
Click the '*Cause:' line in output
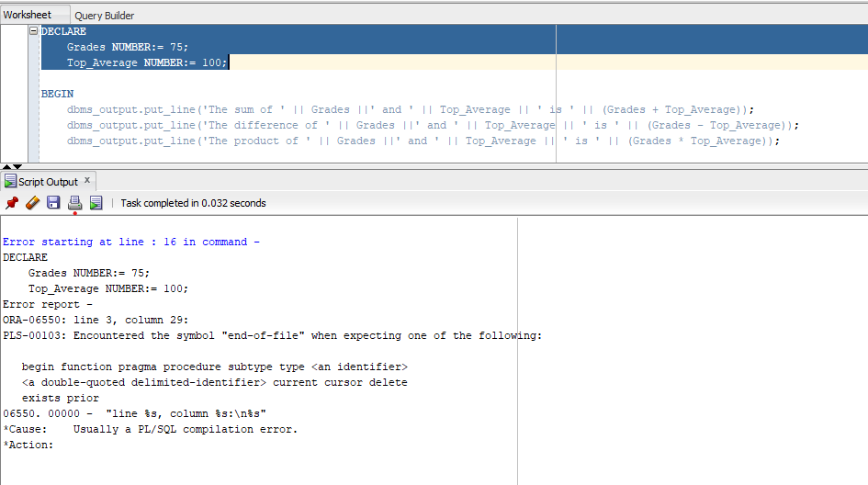[150, 429]
